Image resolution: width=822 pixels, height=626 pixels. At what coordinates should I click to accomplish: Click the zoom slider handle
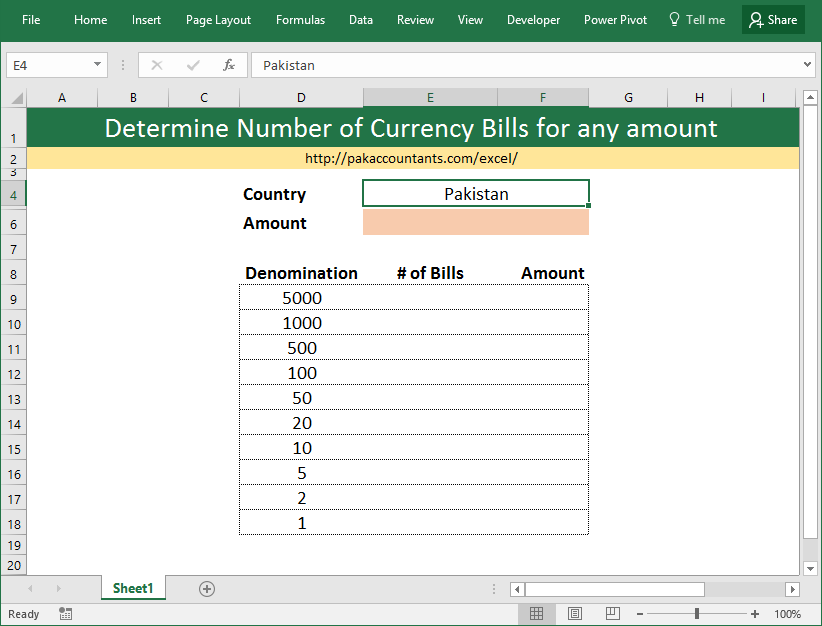coord(697,613)
